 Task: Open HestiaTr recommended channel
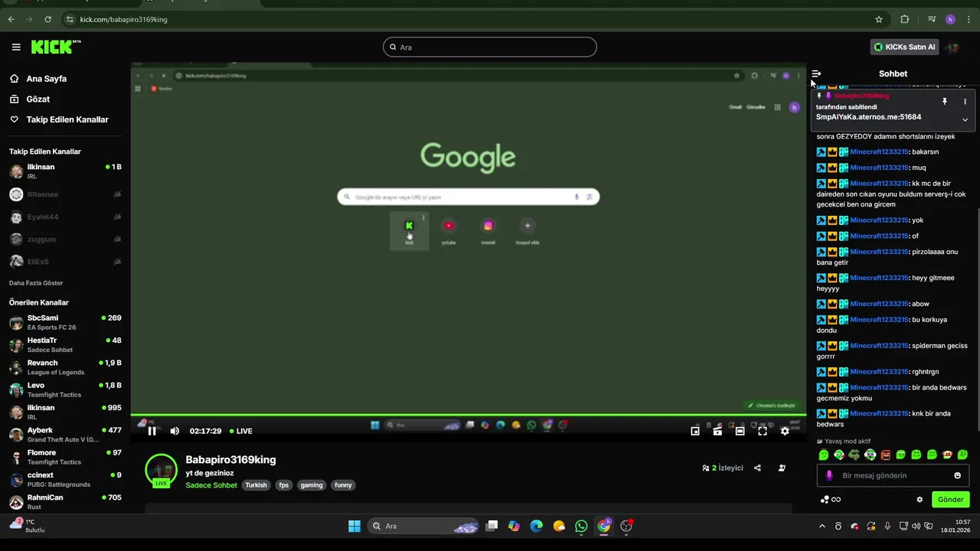click(x=65, y=344)
